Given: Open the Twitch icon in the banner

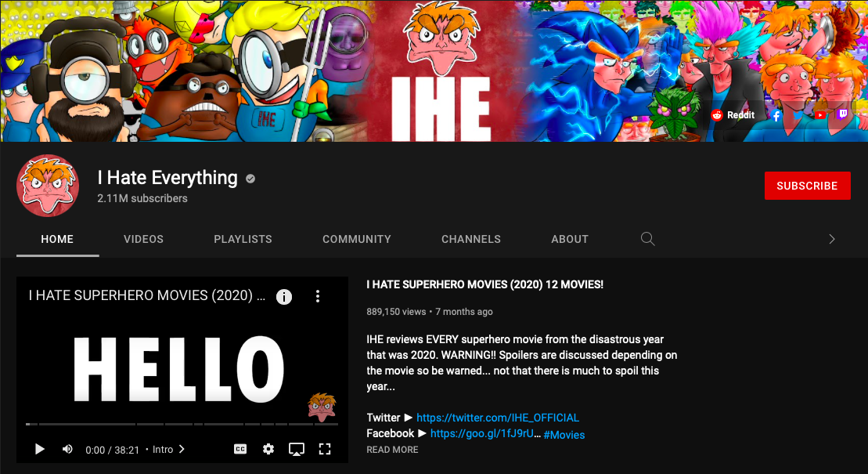Looking at the screenshot, I should coord(842,114).
